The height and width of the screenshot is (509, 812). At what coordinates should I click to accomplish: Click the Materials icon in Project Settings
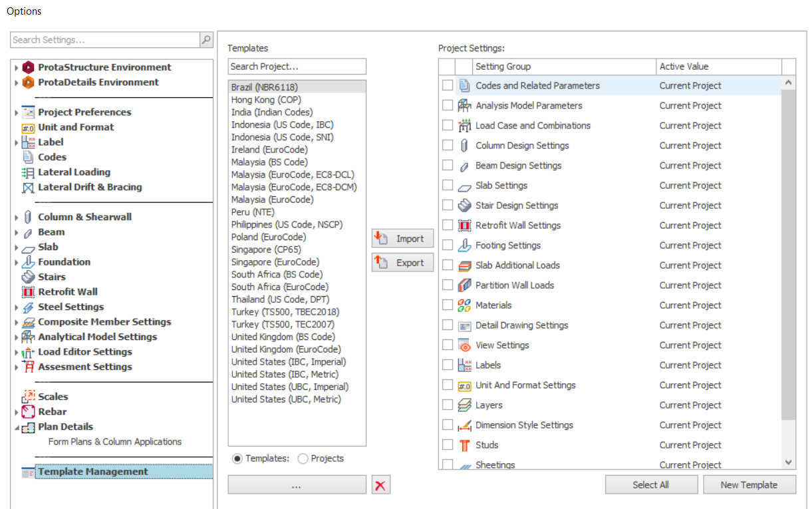pyautogui.click(x=465, y=305)
